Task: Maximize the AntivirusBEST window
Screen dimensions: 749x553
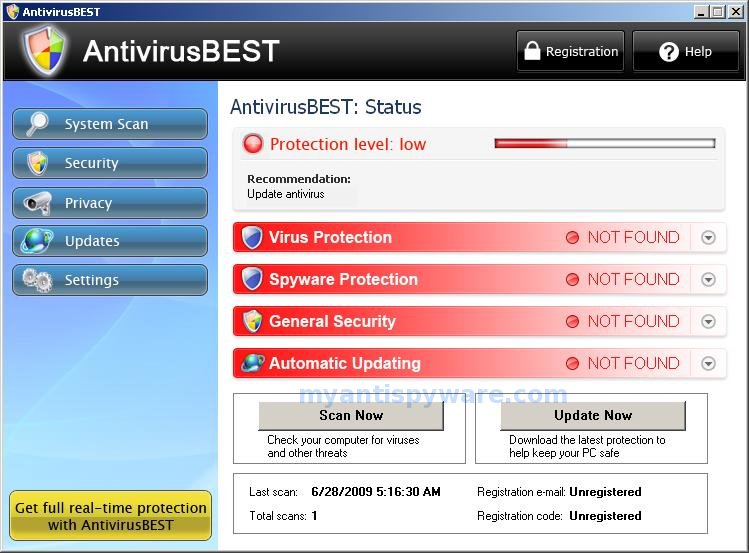Action: point(717,12)
